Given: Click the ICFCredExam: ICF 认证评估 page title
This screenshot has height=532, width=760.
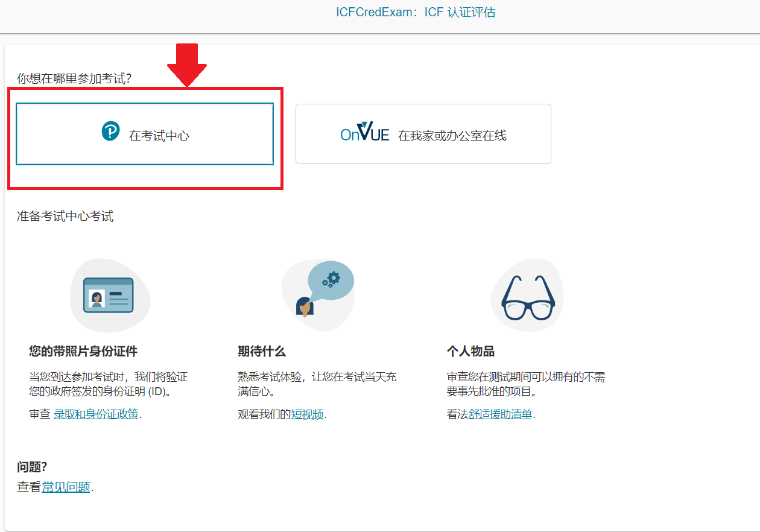Looking at the screenshot, I should point(416,13).
